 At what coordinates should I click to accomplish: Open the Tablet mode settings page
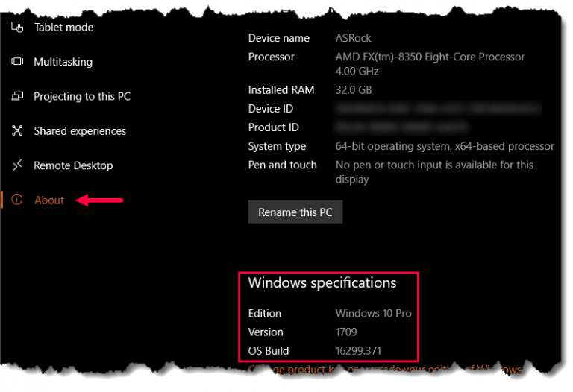pos(63,28)
